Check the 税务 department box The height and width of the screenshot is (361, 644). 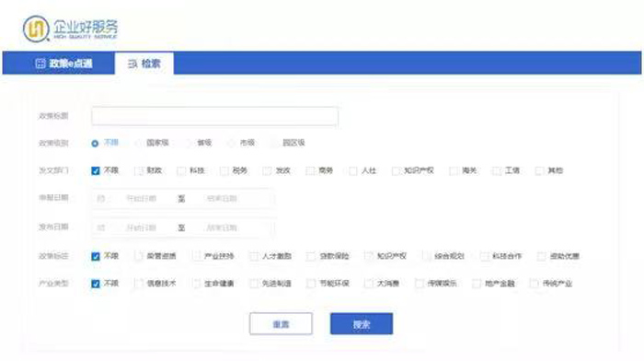(x=224, y=170)
